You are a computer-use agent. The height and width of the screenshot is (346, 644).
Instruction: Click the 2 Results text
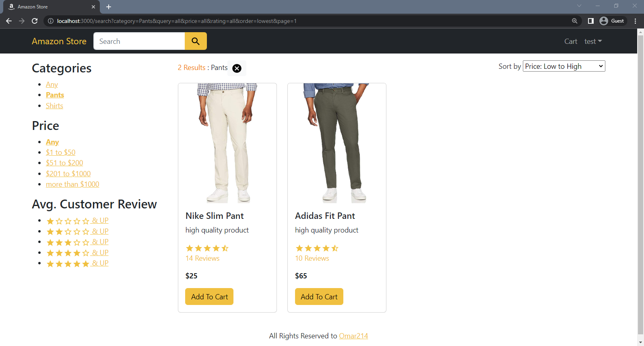192,68
